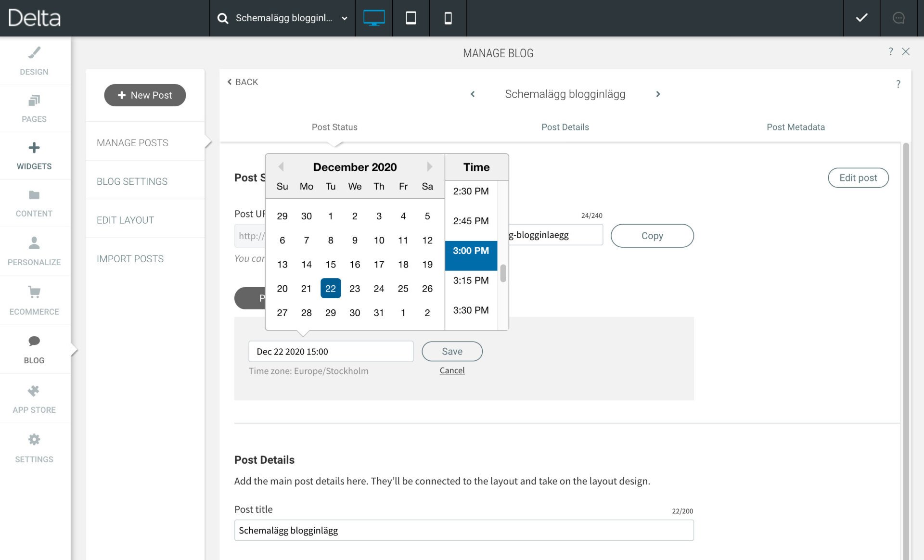Go to previous month in calendar
Viewport: 924px width, 560px height.
pos(281,167)
